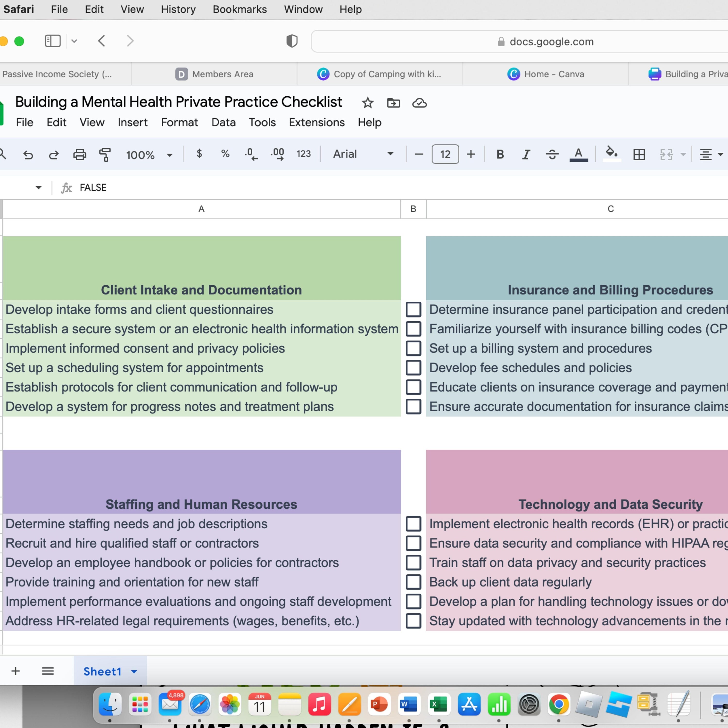This screenshot has width=728, height=728.
Task: Tick checkbox beside Recruit and hire qualified staff
Action: tap(413, 543)
